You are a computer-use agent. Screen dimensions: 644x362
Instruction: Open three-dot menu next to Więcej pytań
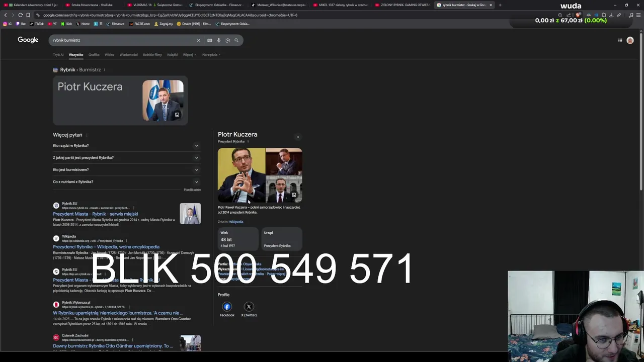(x=87, y=135)
